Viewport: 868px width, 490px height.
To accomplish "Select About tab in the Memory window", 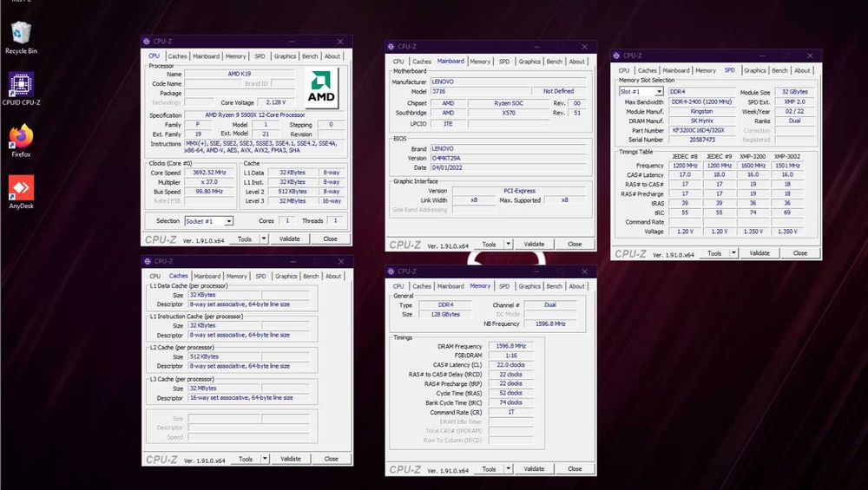I will coord(577,286).
